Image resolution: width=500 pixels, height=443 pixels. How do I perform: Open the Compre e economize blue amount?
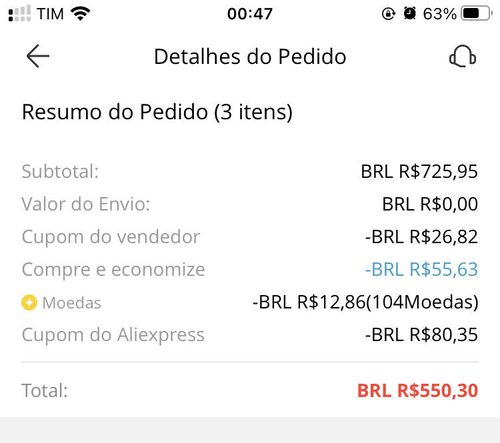(x=421, y=269)
